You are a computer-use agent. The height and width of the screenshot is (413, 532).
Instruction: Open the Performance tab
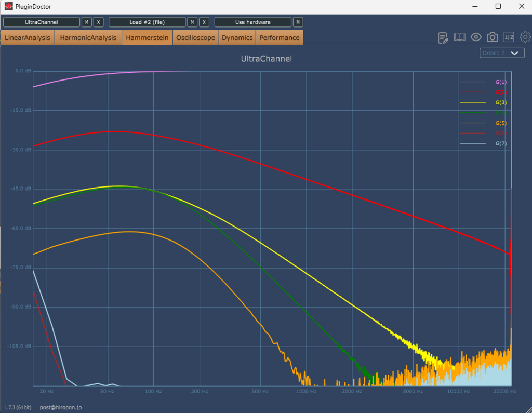pos(280,38)
